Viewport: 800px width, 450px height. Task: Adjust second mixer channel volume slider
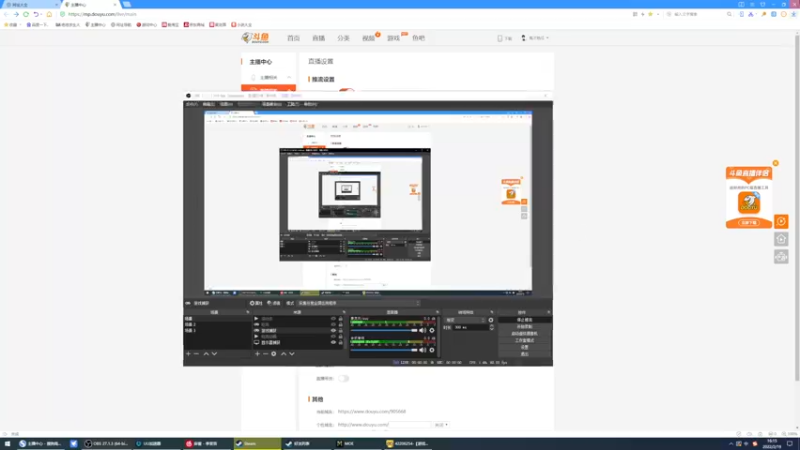click(384, 350)
